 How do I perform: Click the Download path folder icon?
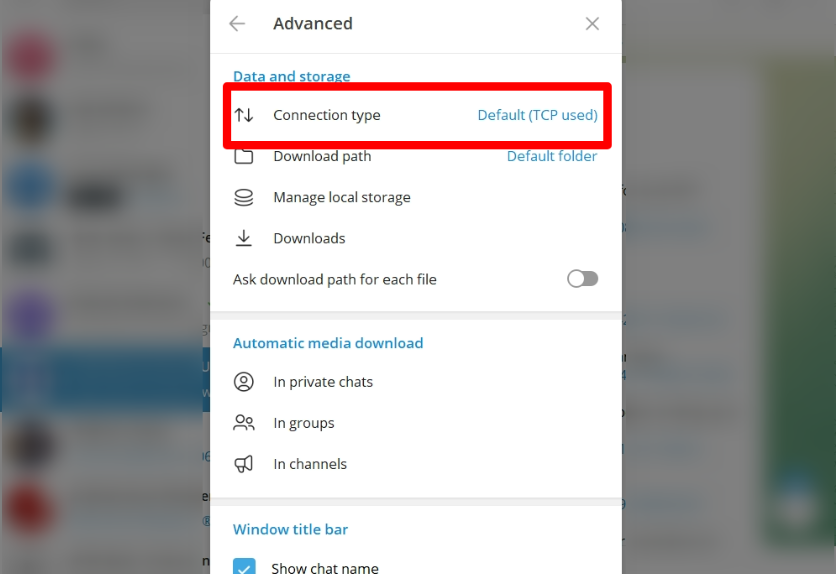(244, 157)
